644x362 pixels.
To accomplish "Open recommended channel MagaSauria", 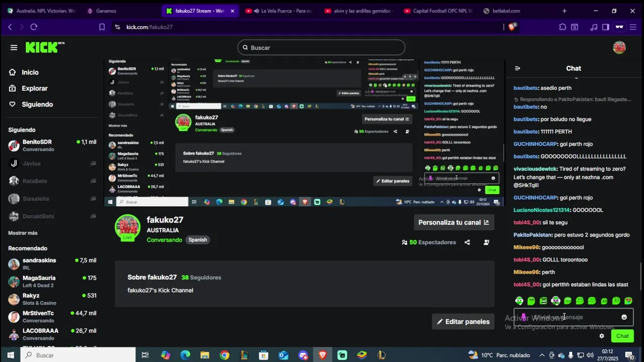I will click(x=52, y=282).
